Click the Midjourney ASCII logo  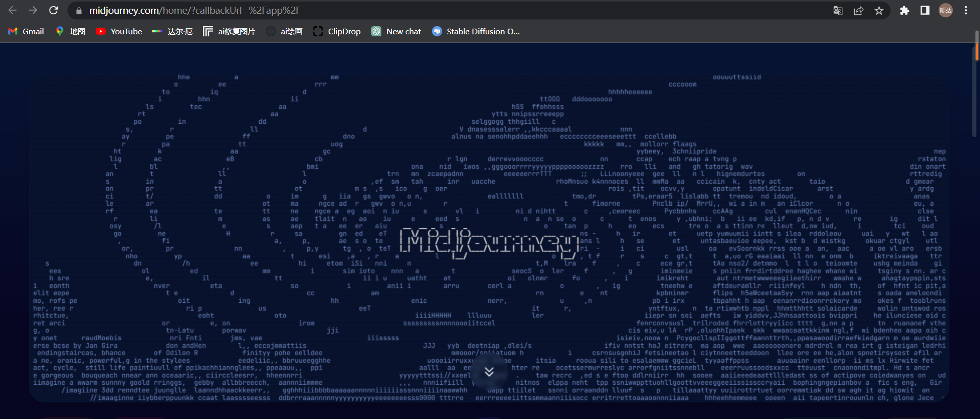click(x=489, y=244)
